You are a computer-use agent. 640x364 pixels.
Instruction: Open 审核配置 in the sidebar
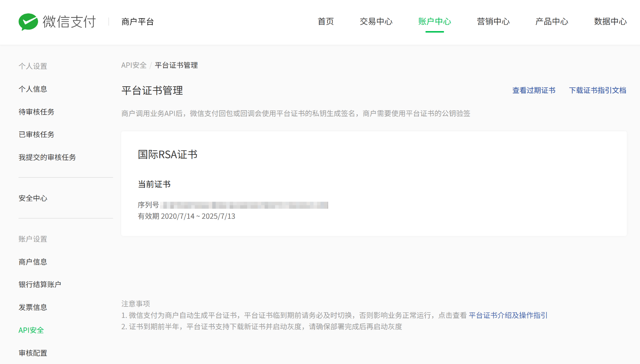[33, 353]
